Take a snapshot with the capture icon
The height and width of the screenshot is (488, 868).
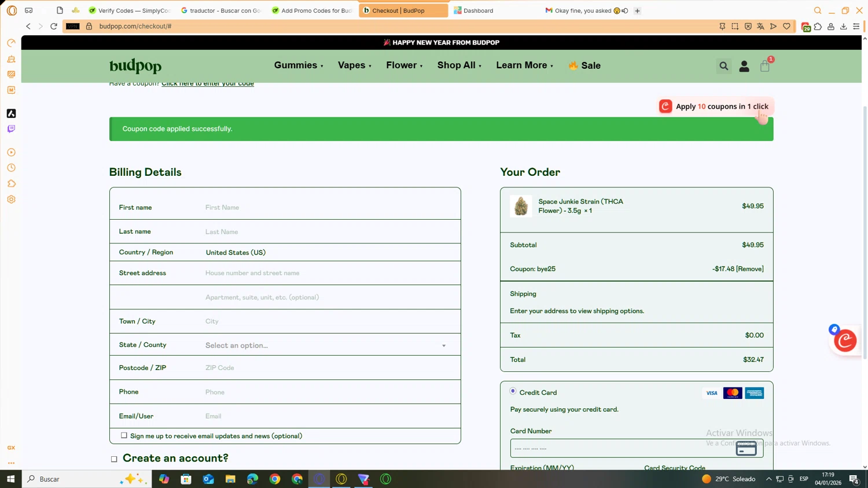(x=735, y=26)
